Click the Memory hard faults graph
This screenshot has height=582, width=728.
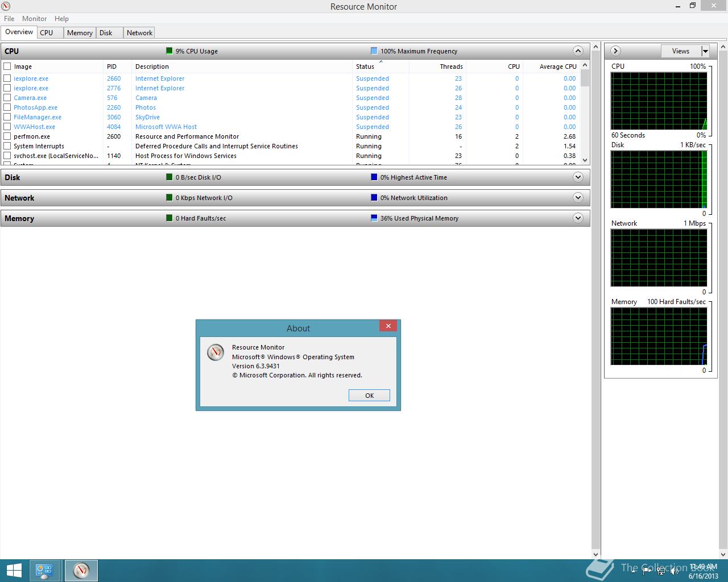click(x=659, y=336)
